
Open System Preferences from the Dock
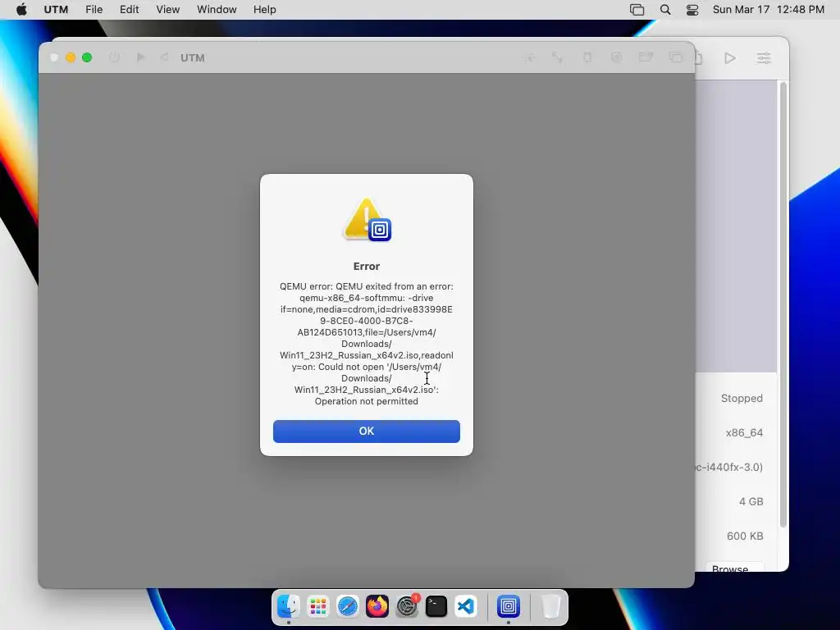click(407, 606)
